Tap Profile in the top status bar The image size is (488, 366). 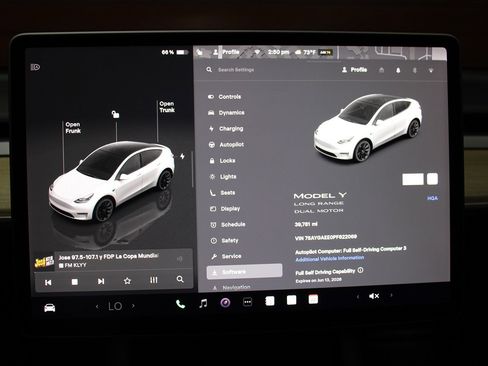(x=227, y=52)
